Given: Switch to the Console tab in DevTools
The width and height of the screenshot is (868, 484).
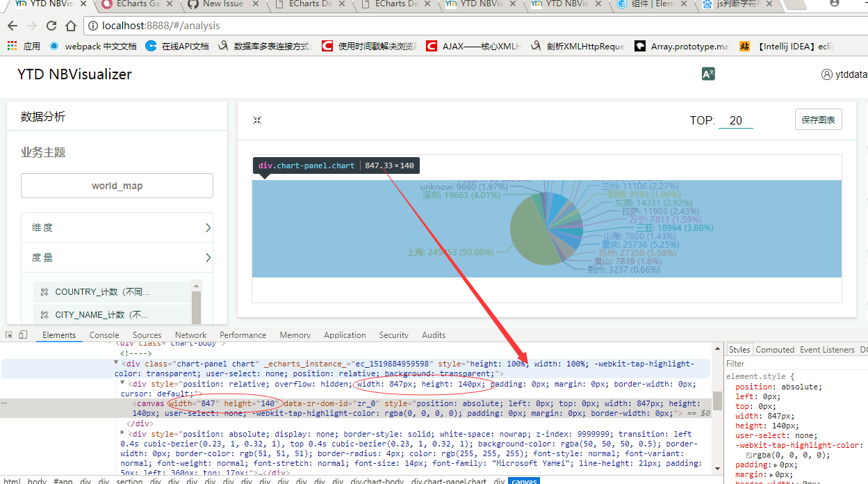Looking at the screenshot, I should 104,334.
